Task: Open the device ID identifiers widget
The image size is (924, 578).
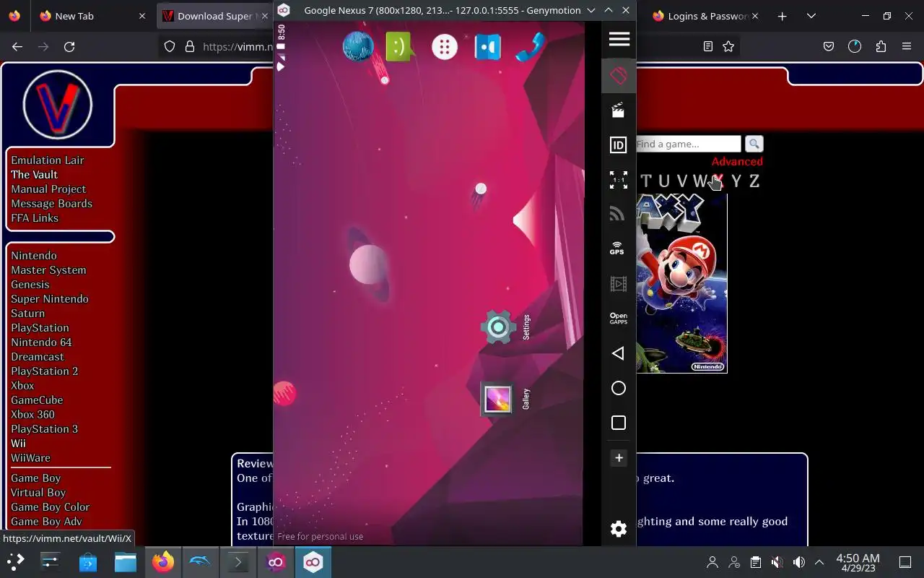Action: [619, 145]
